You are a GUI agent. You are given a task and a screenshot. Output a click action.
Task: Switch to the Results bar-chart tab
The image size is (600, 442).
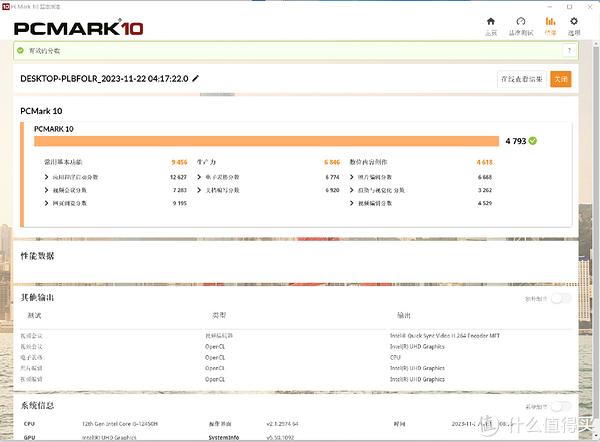tap(550, 21)
